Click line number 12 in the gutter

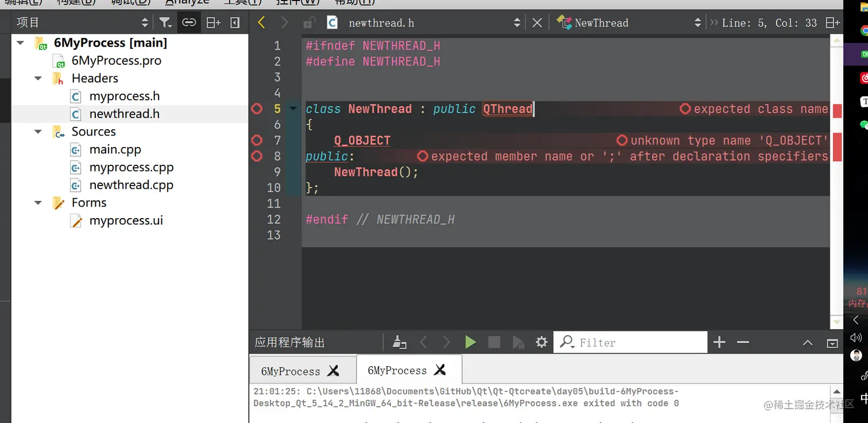pos(274,219)
